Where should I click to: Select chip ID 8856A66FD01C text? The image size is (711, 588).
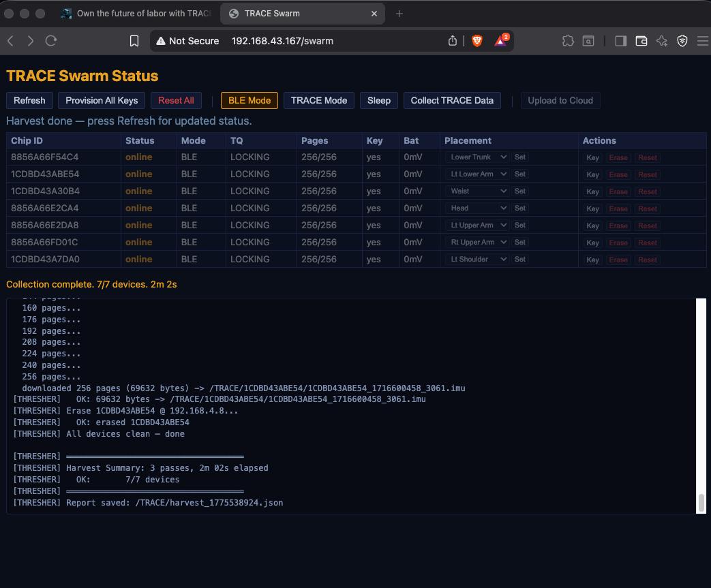(x=44, y=242)
